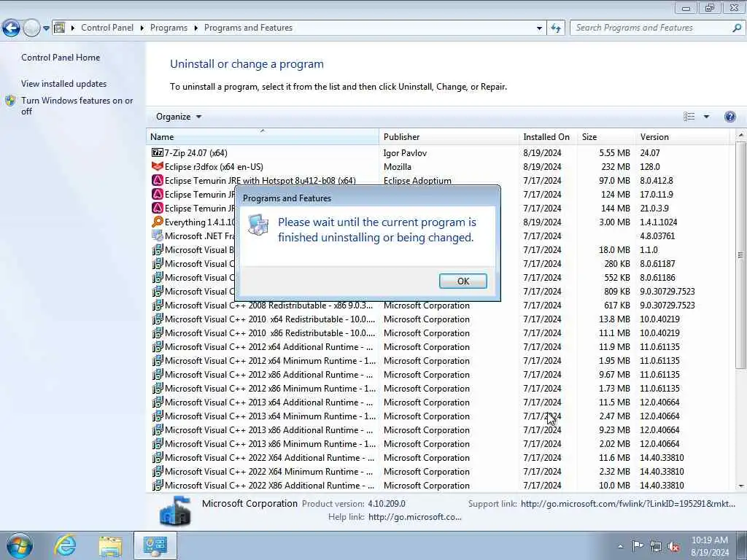Viewport: 747px width, 560px height.
Task: Click the Help question mark icon
Action: click(x=729, y=117)
